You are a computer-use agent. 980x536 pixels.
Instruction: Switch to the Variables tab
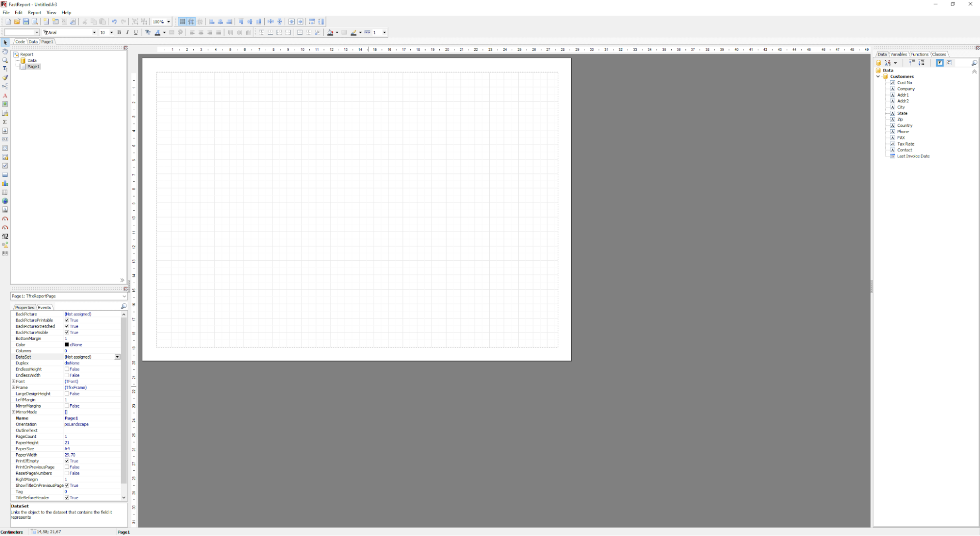pyautogui.click(x=899, y=54)
